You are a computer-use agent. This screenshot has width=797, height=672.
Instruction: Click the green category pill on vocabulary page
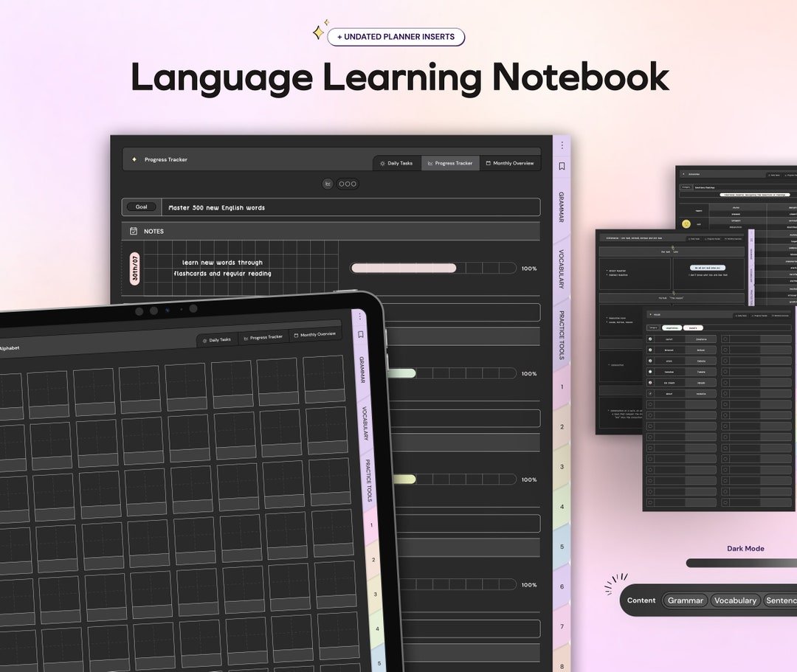[672, 328]
